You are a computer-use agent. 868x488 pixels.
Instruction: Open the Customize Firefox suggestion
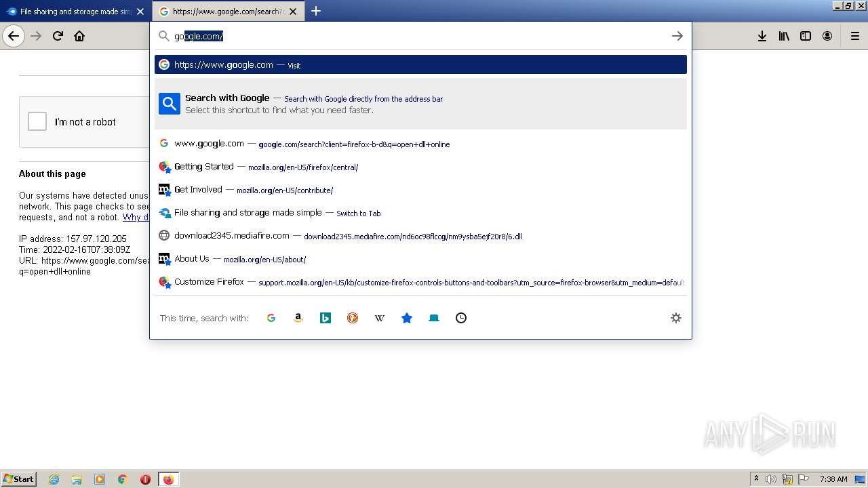coord(420,282)
